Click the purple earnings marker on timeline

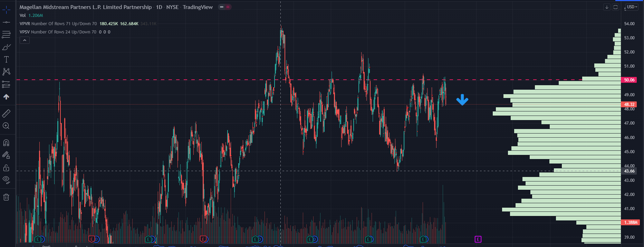(478, 239)
